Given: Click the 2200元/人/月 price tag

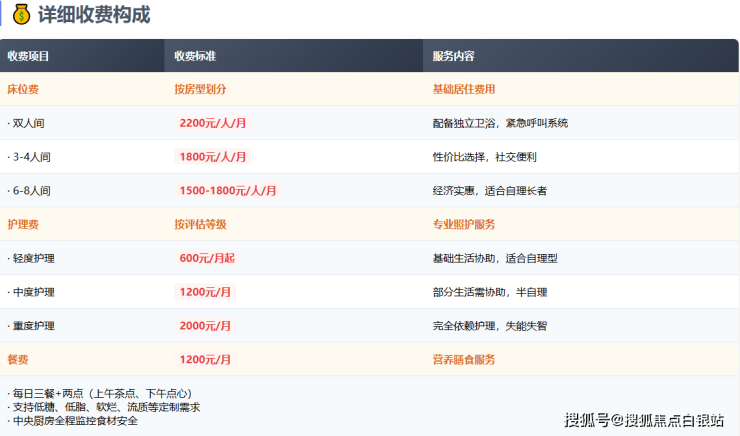Looking at the screenshot, I should point(212,123).
